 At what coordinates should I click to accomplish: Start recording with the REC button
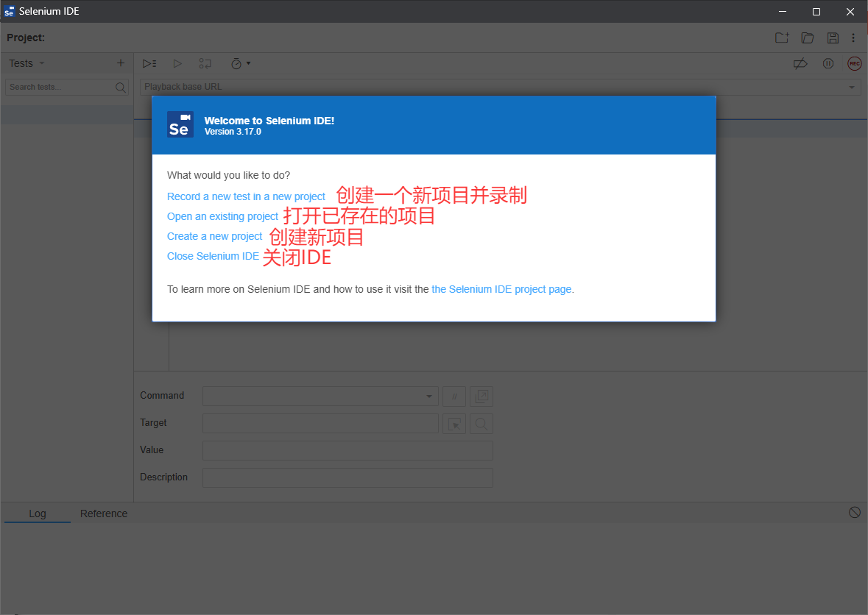(x=855, y=63)
